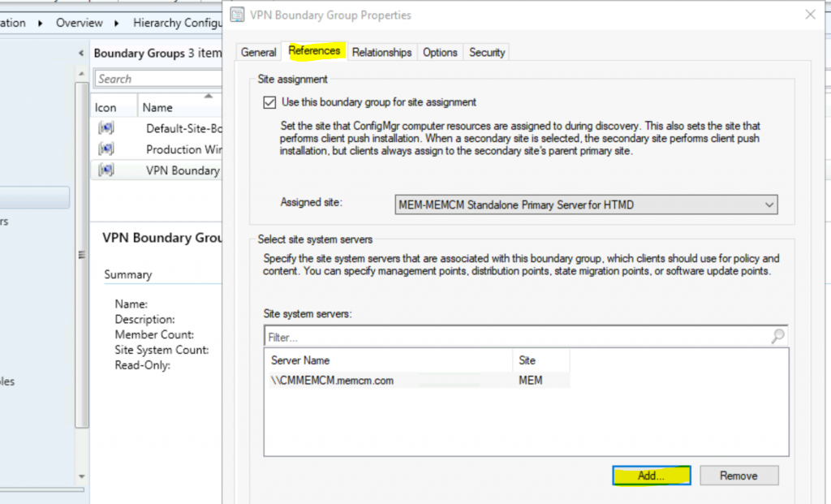Collapse the navigation pane with the arrow
The width and height of the screenshot is (831, 504).
80,54
